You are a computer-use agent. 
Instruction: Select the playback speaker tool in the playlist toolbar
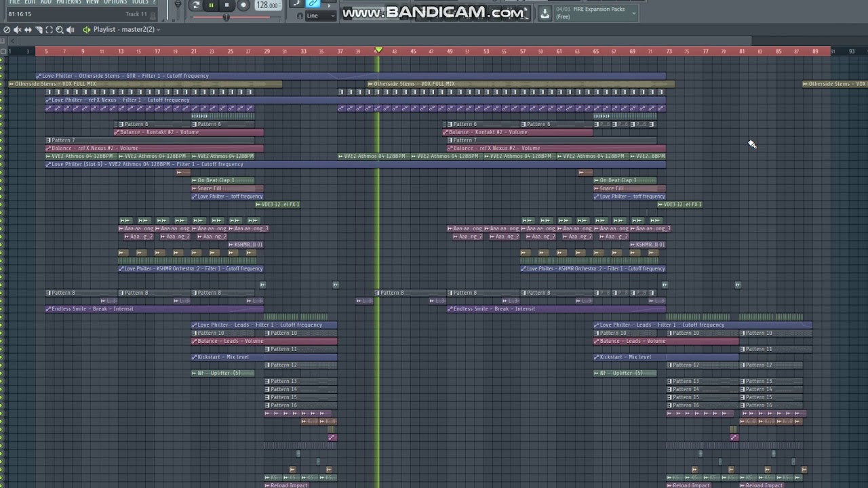71,30
